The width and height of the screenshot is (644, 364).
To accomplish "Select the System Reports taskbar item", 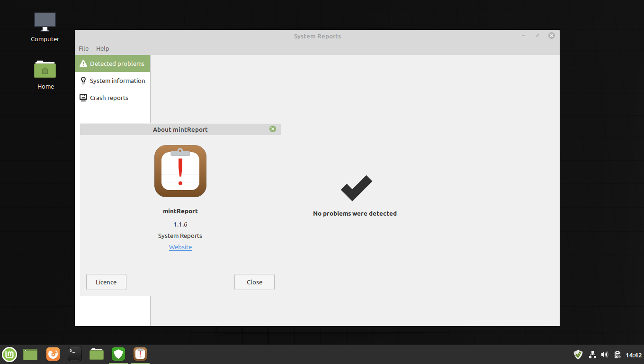I will click(x=140, y=354).
